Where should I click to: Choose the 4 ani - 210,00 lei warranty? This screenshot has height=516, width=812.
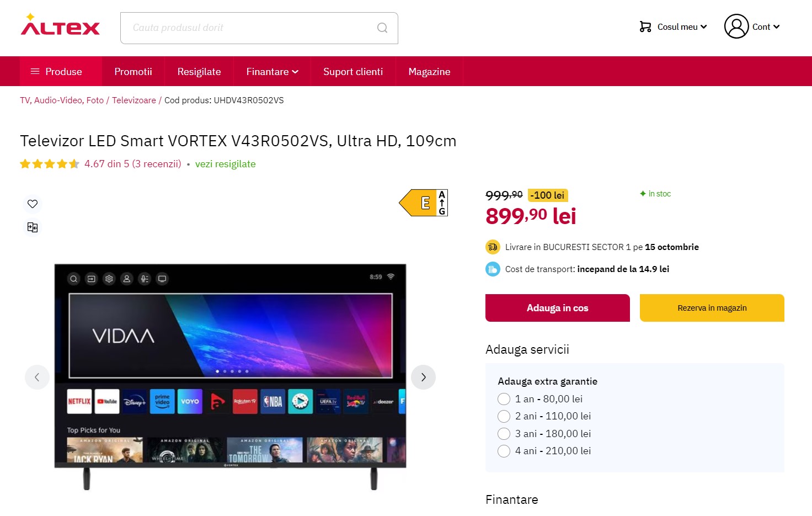point(544,451)
